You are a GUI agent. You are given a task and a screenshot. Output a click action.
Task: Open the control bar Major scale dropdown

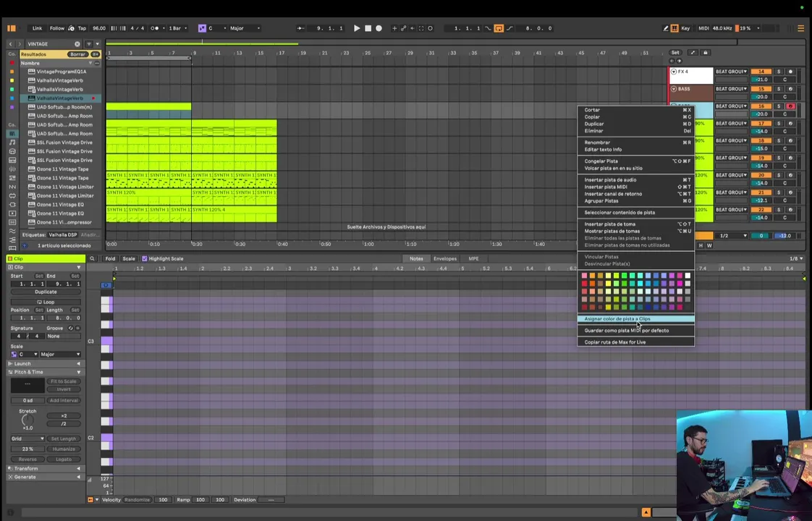point(245,28)
